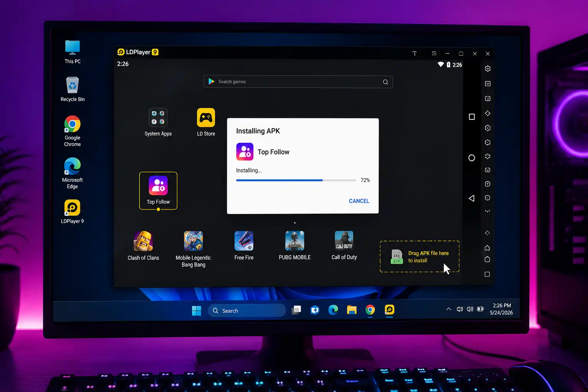
Task: Open the three-dots more icon in sidebar
Action: (487, 211)
